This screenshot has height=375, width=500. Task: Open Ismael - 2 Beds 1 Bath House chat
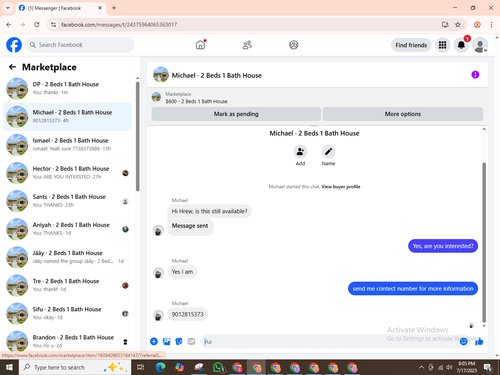pos(67,145)
